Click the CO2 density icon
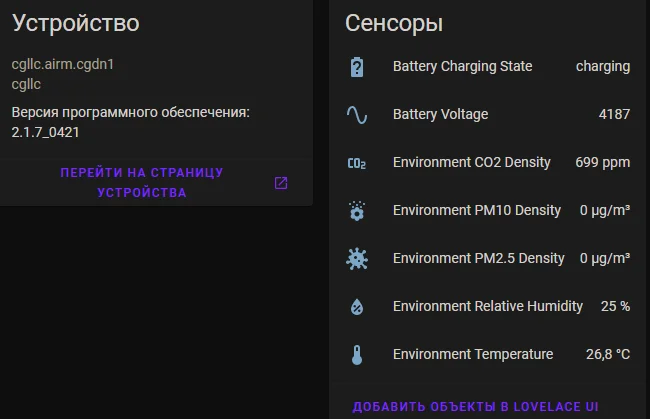The image size is (650, 419). click(x=357, y=163)
